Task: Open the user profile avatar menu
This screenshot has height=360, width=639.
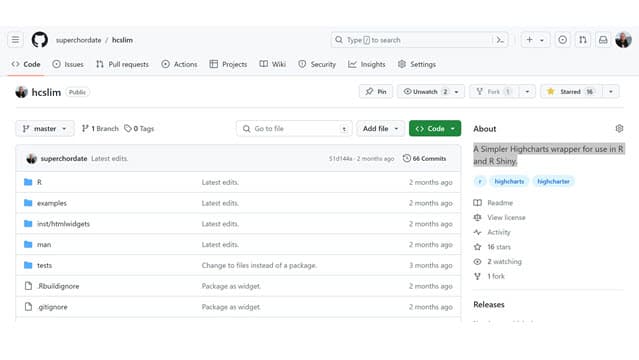Action: pos(624,40)
